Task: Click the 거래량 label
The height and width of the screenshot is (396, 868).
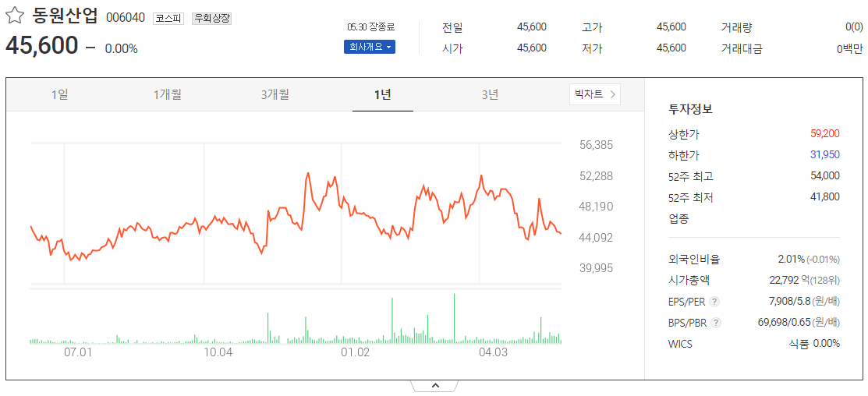Action: click(736, 27)
